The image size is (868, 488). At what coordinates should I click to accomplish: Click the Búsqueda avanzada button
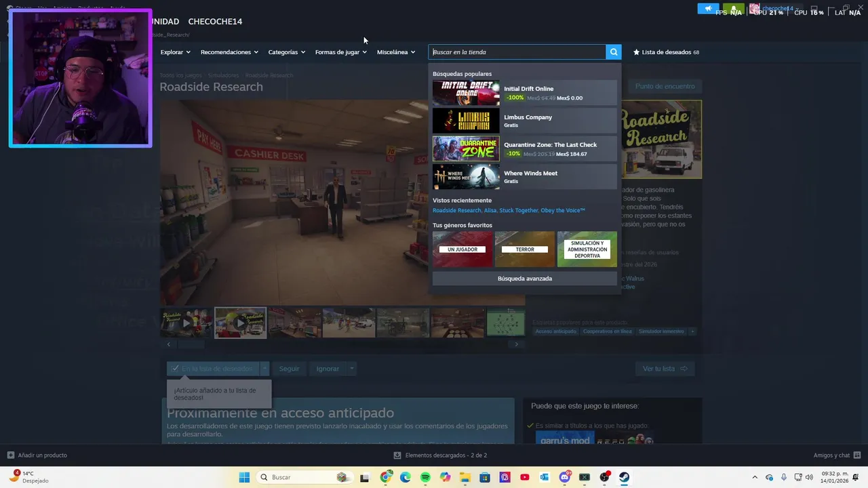[525, 279]
